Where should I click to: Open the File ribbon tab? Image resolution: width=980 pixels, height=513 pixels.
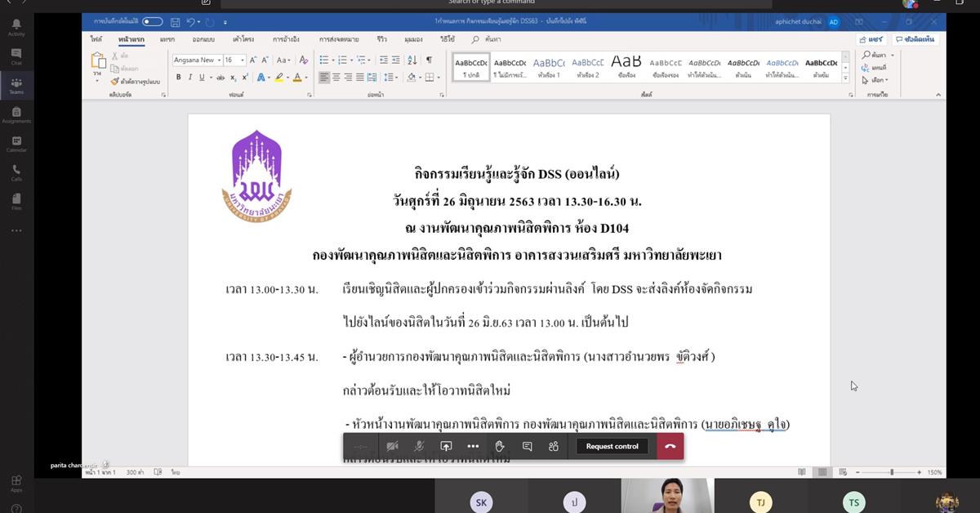[96, 38]
